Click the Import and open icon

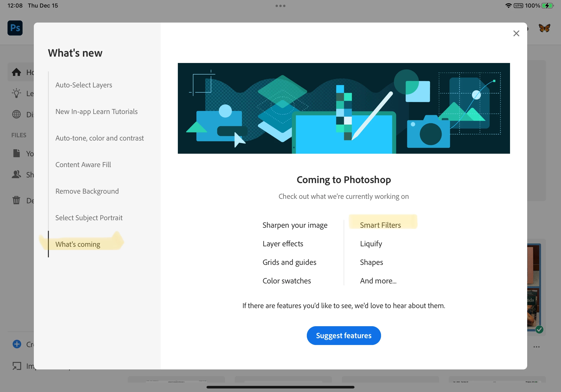pos(17,366)
